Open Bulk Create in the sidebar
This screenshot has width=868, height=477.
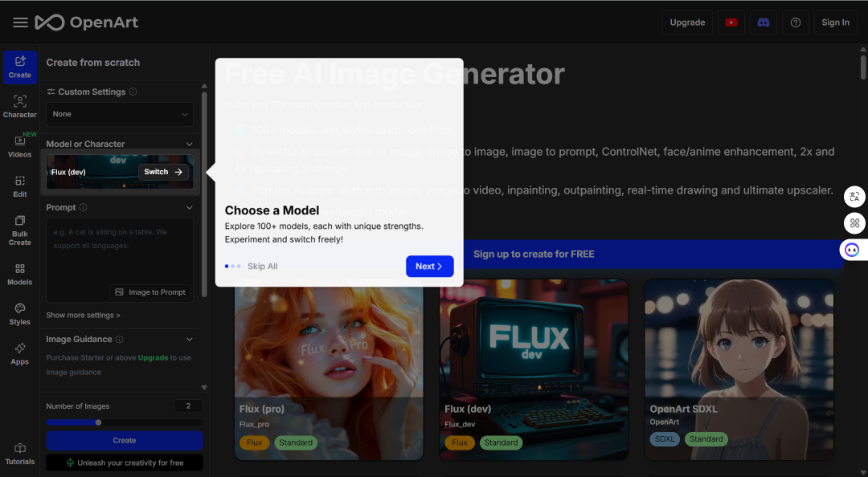pos(20,230)
